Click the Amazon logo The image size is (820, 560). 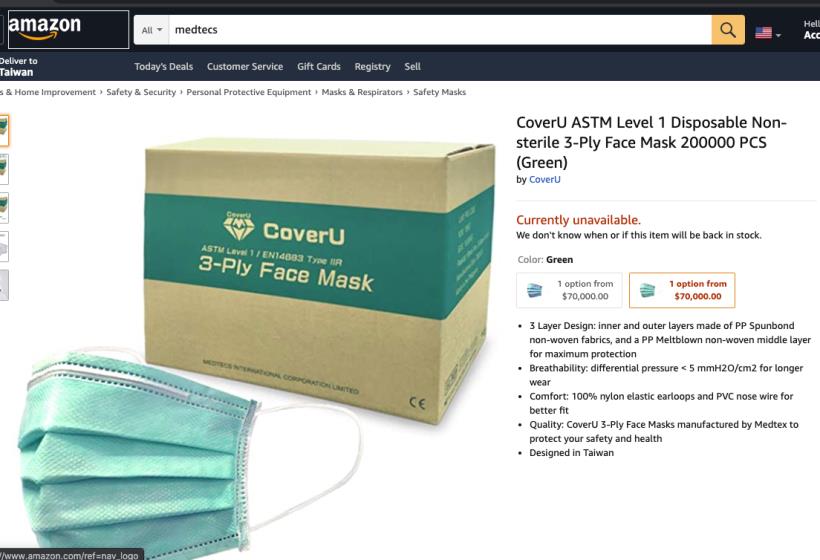click(68, 29)
